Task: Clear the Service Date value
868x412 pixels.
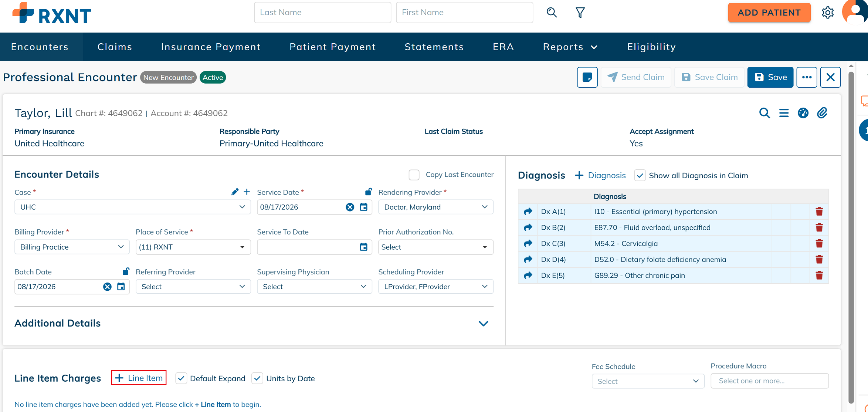Action: pyautogui.click(x=350, y=207)
